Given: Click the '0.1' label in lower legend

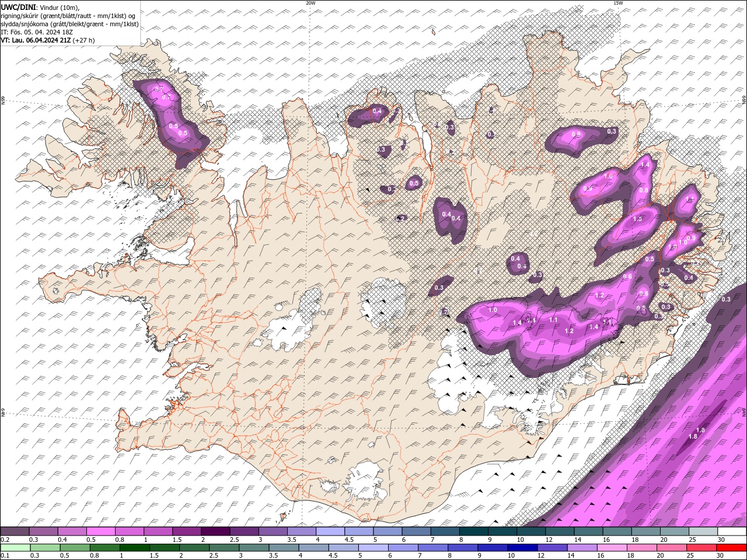Looking at the screenshot, I should coord(4,555).
